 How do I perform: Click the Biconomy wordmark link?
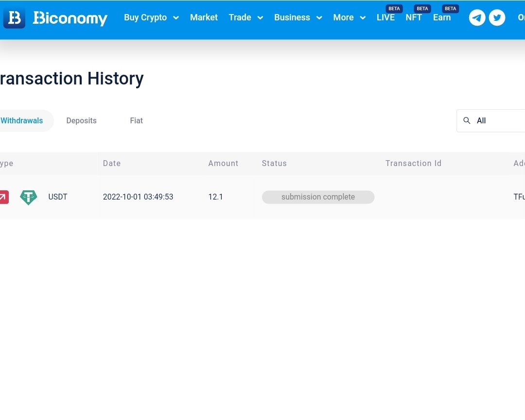click(x=70, y=18)
